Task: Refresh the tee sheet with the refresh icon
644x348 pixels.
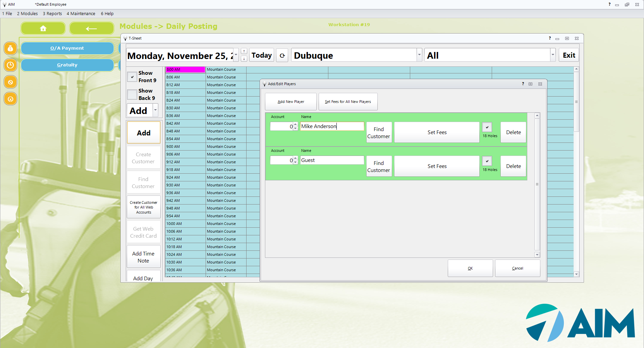Action: click(282, 55)
